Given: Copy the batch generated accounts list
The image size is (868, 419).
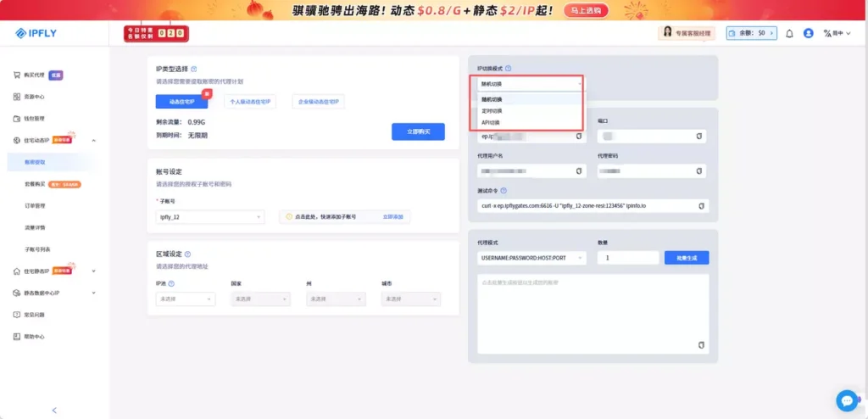Looking at the screenshot, I should click(x=701, y=344).
